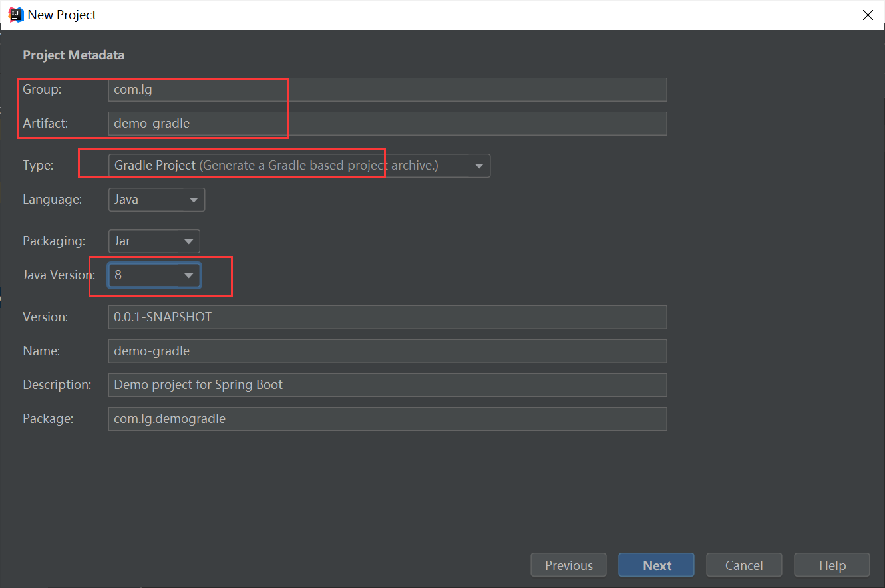Image resolution: width=885 pixels, height=588 pixels.
Task: Click the Java Version label
Action: (59, 275)
